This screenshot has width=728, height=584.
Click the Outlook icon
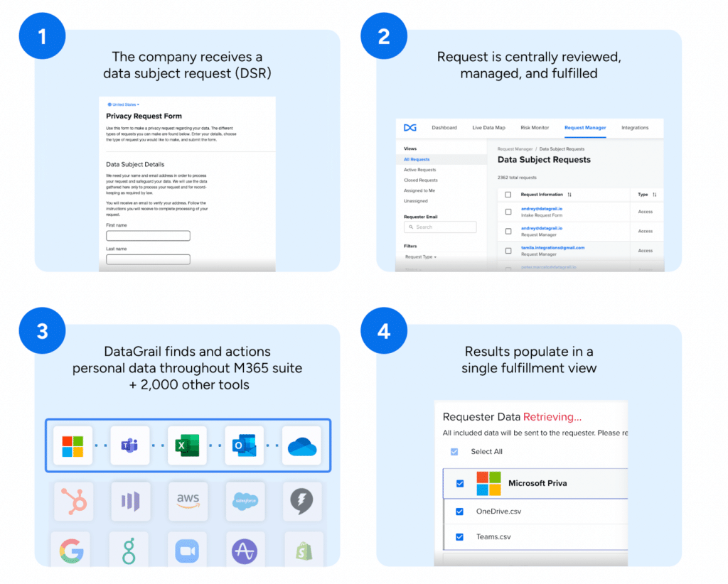point(245,445)
